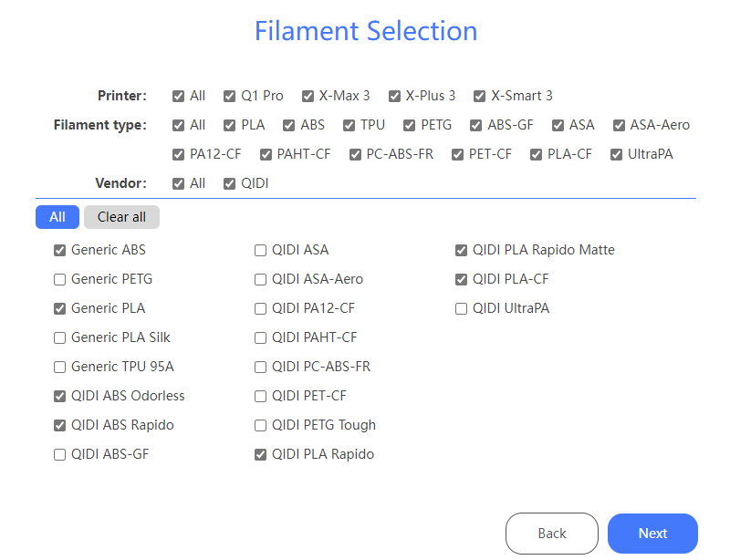Enable the Generic PETG filament

tap(60, 279)
